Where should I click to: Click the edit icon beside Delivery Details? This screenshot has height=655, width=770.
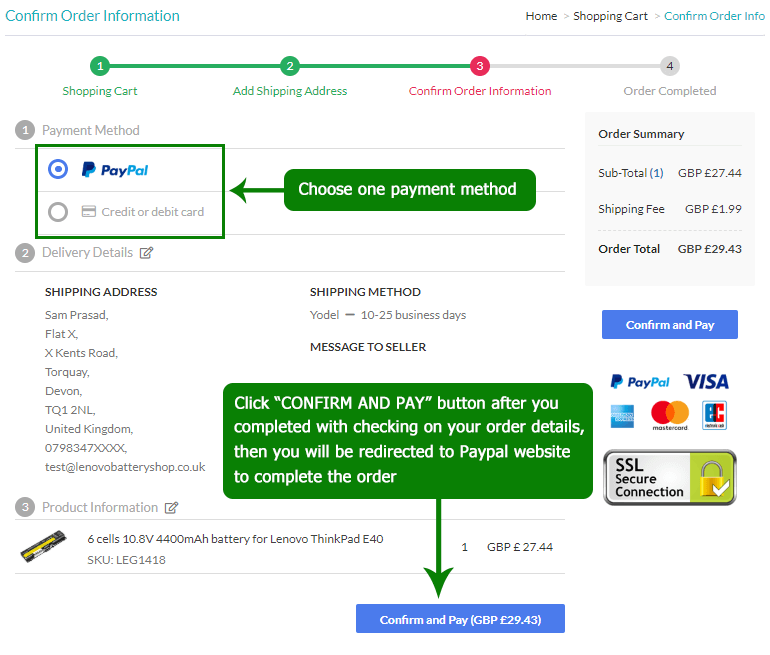point(147,253)
